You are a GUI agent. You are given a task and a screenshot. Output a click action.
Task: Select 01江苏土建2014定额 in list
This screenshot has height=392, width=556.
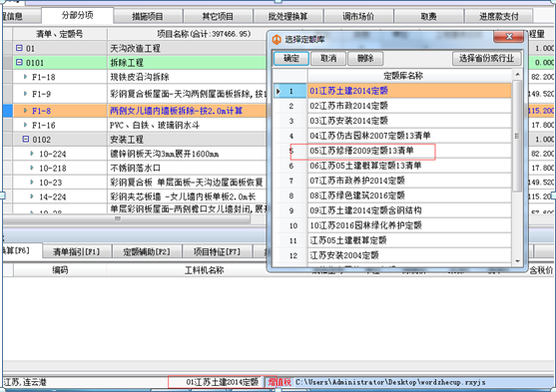point(409,91)
